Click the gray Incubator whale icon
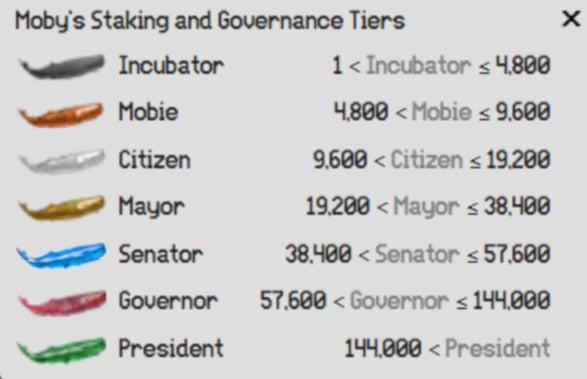587x379 pixels. click(62, 66)
